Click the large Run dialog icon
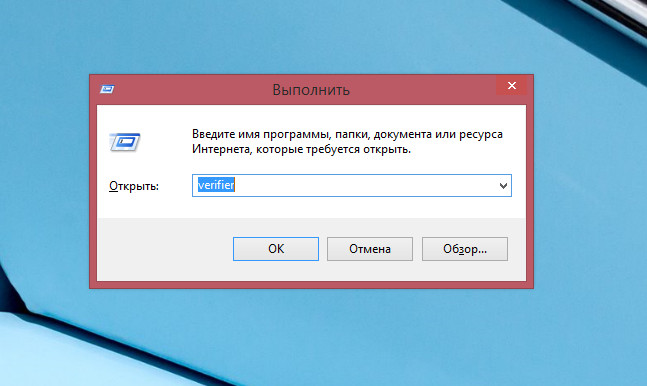 click(x=125, y=142)
